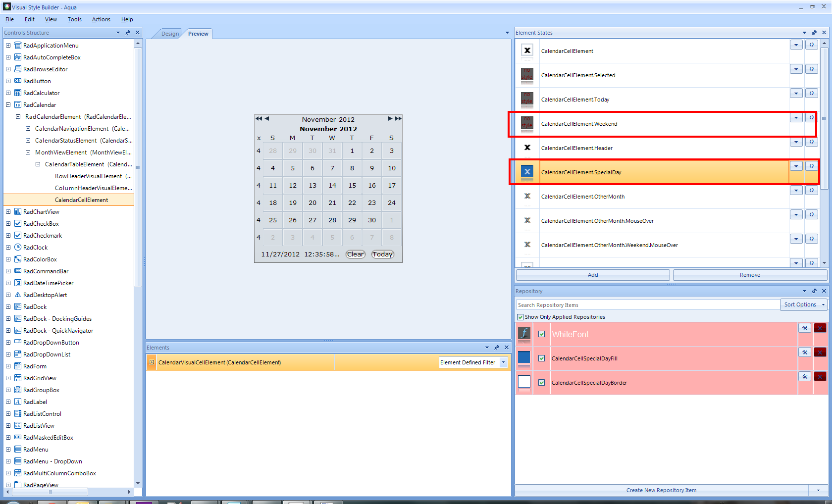Click the white CalendarCellSpecialDayBorder color swatch
The height and width of the screenshot is (504, 832).
(x=524, y=382)
